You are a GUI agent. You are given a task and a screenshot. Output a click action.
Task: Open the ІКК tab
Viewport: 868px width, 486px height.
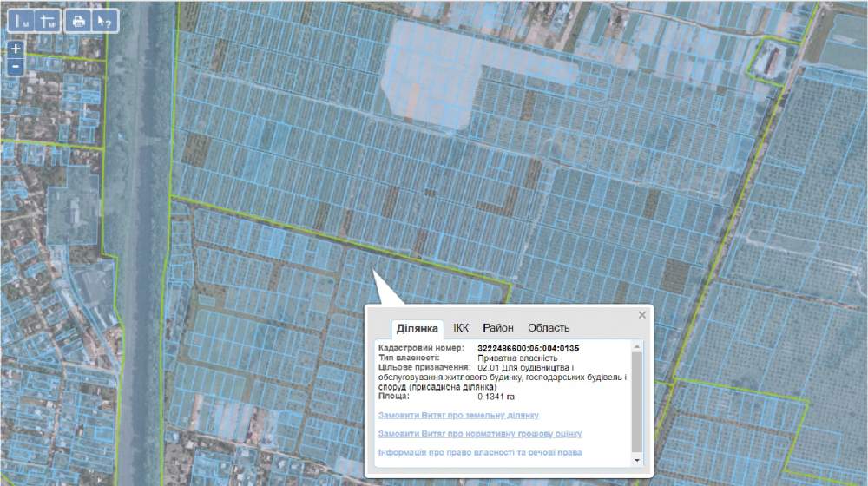(x=461, y=328)
